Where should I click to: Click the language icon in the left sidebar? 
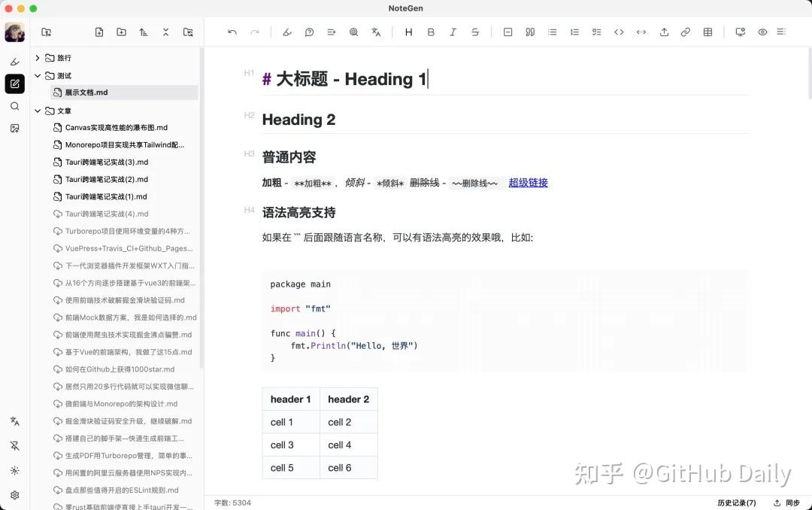click(x=14, y=421)
